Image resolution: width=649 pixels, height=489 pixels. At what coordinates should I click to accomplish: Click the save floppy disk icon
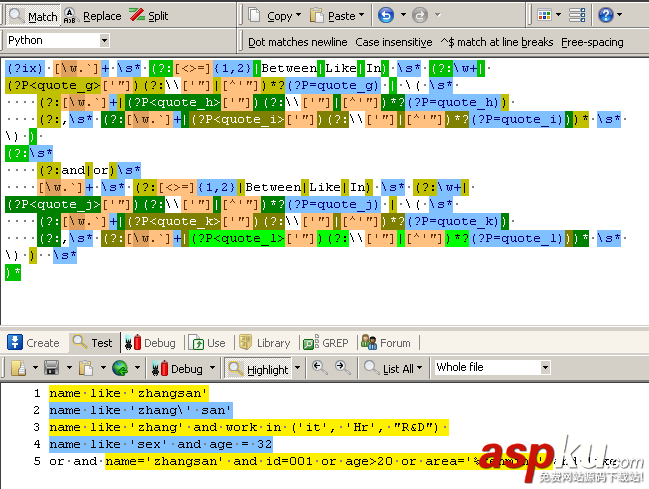coord(52,368)
